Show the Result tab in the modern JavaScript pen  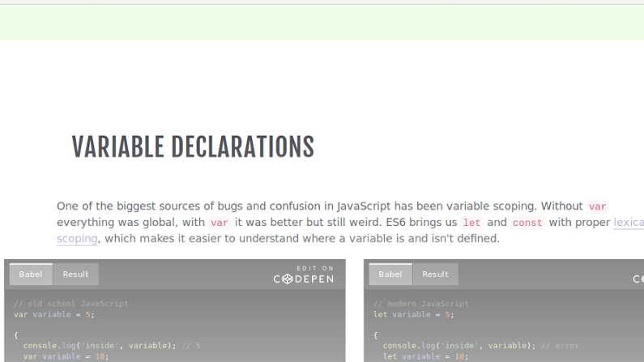435,275
